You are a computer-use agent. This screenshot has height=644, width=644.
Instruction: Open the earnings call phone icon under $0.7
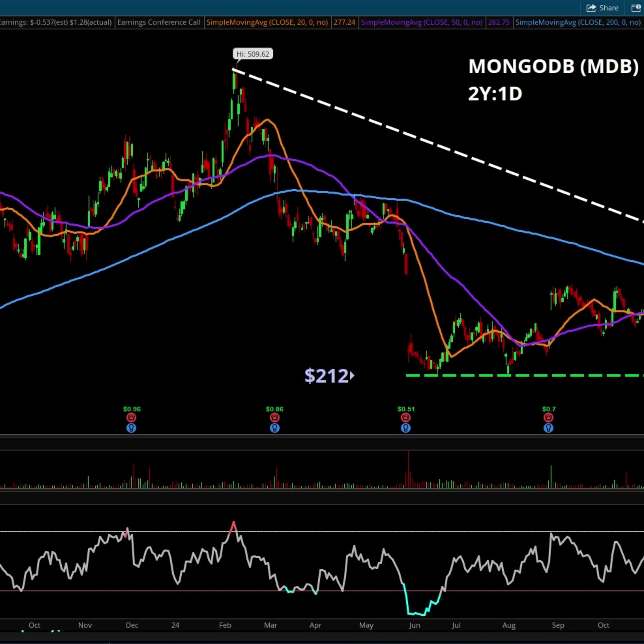[x=548, y=418]
